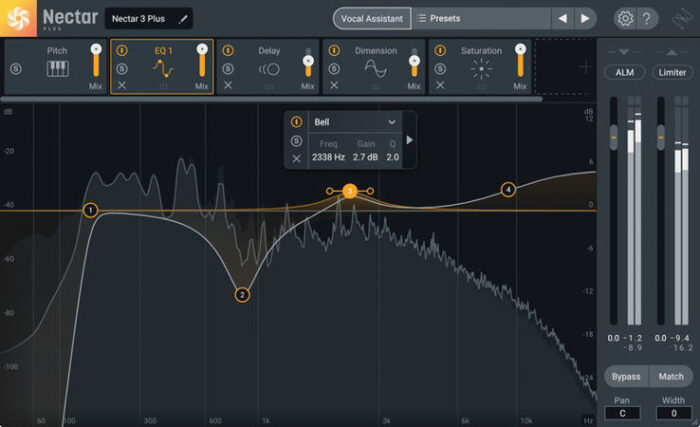Solo the Pitch module

(15, 68)
